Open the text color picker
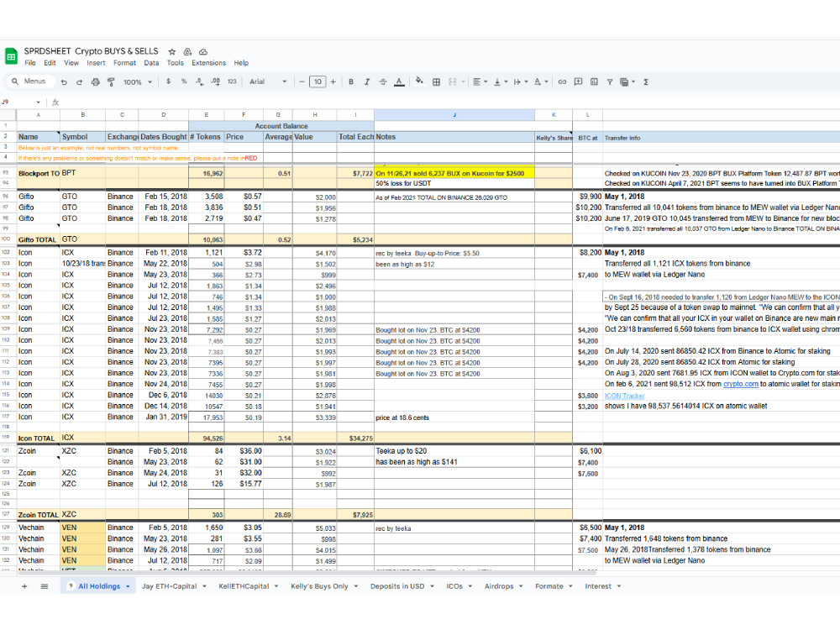This screenshot has width=840, height=630. (399, 82)
